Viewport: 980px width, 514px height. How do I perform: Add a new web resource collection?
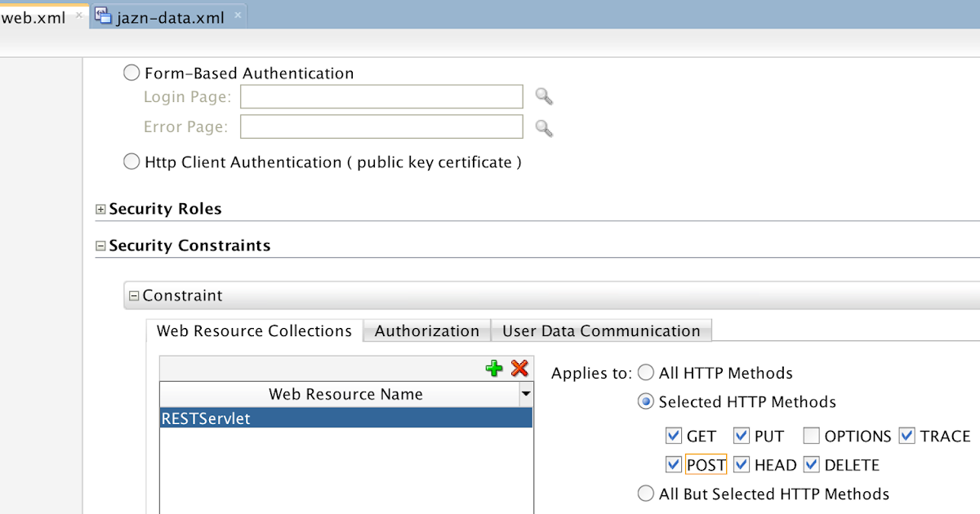click(494, 369)
